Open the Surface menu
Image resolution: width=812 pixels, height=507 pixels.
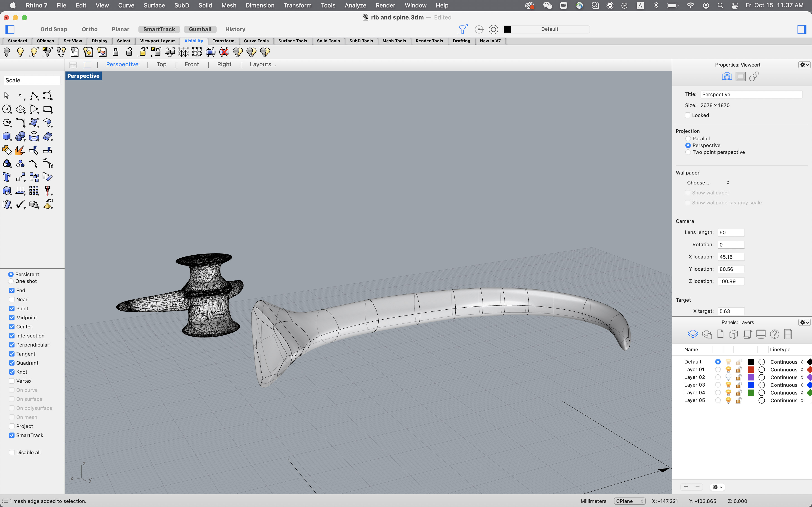tap(154, 5)
